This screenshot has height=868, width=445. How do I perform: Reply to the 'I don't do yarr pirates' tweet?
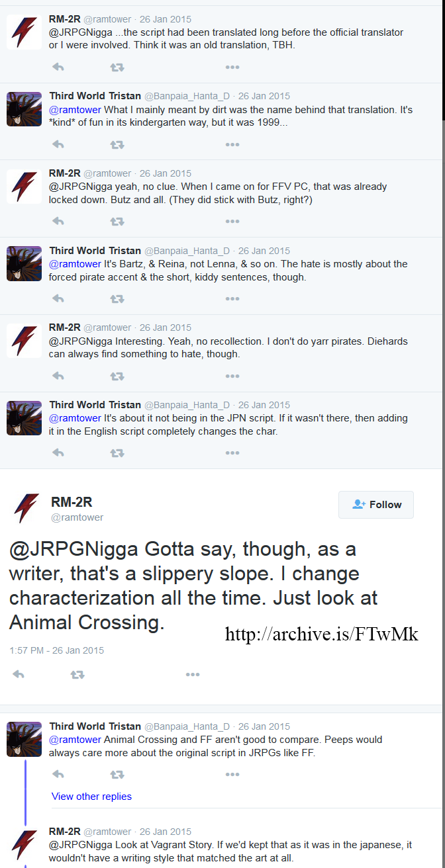click(58, 376)
